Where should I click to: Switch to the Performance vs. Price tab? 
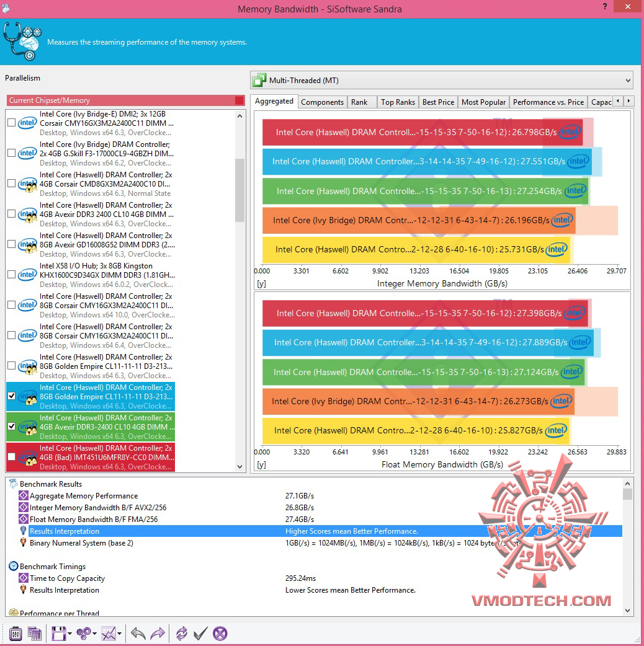tap(548, 102)
